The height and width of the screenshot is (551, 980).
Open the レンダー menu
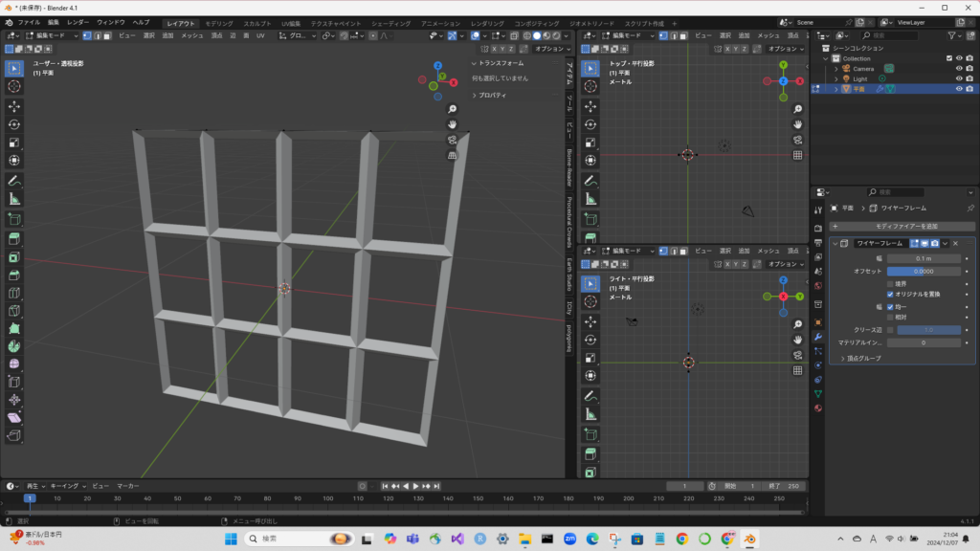[x=78, y=22]
